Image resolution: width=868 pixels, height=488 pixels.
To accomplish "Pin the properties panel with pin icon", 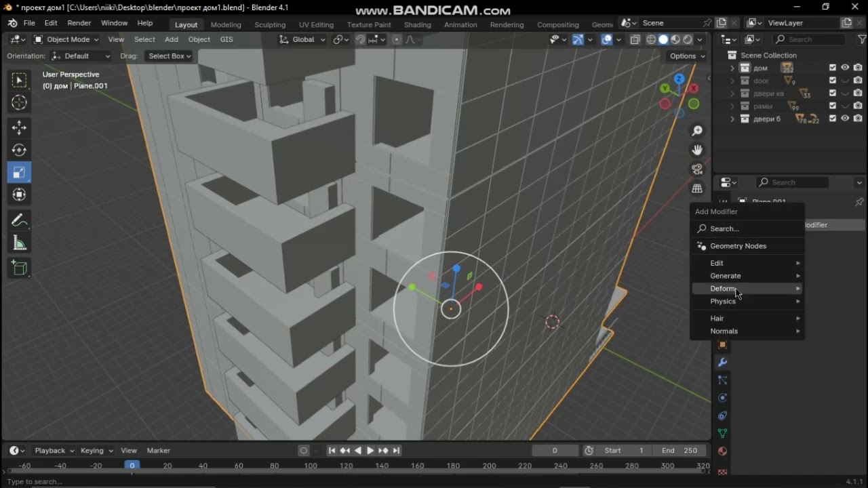I will (859, 202).
